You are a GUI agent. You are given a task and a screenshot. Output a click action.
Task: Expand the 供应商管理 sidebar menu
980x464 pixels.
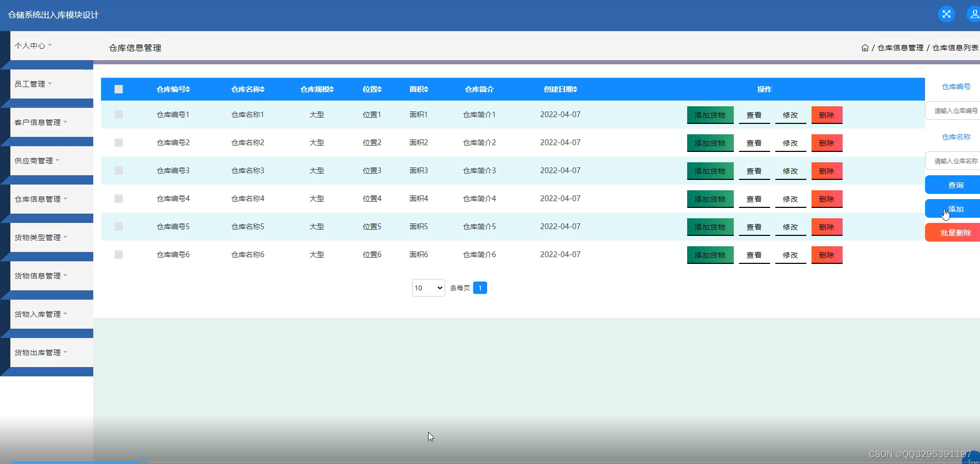tap(51, 161)
